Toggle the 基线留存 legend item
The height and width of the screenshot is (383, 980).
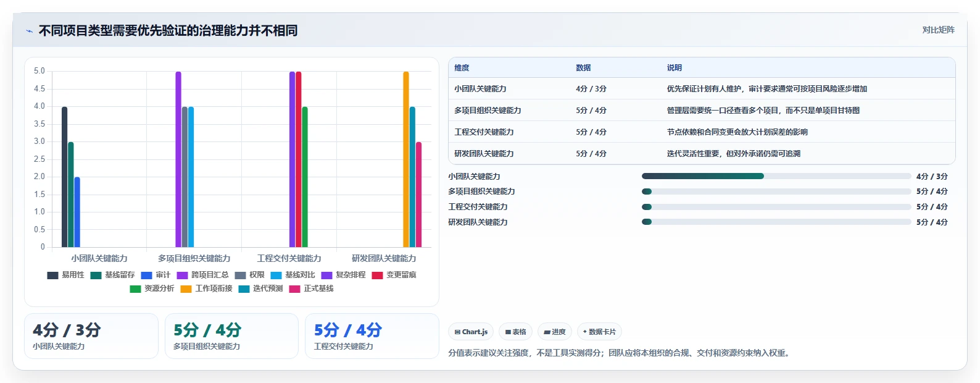point(112,275)
